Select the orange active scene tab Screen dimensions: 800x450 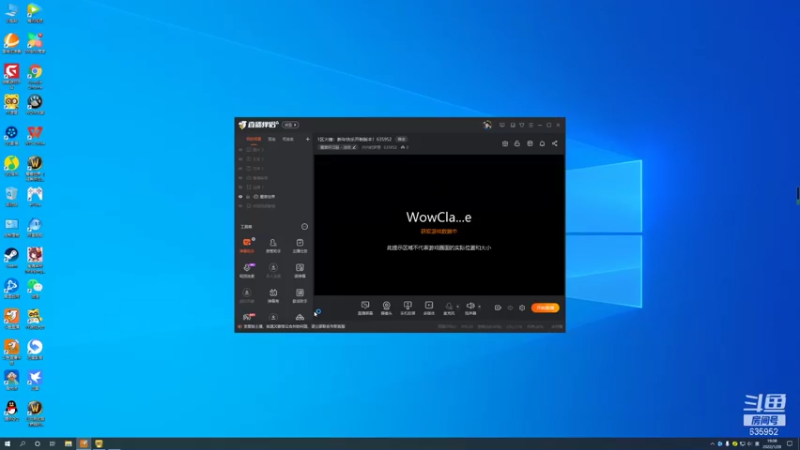tap(254, 139)
